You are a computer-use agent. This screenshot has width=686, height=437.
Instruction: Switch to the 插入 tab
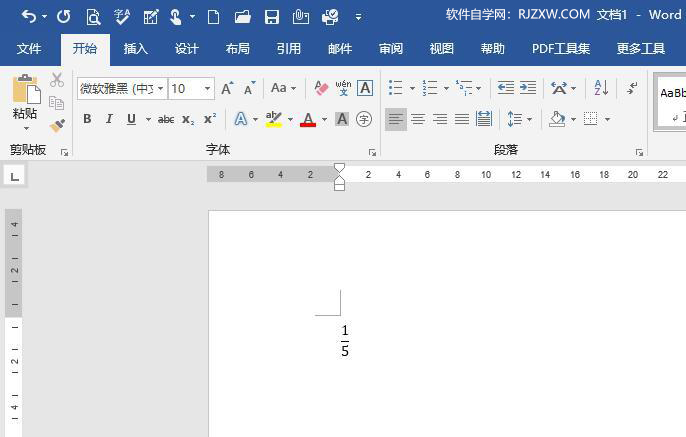tap(135, 48)
